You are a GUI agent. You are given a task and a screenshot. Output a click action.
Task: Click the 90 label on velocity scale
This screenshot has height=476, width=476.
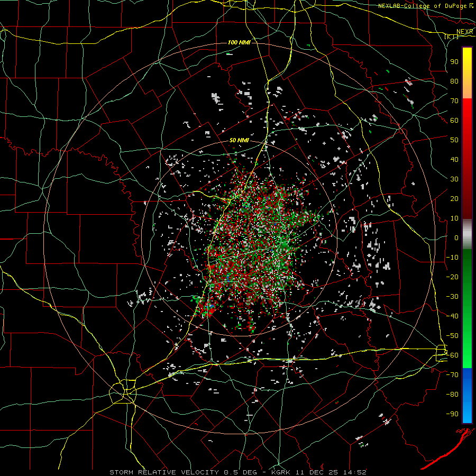(454, 62)
